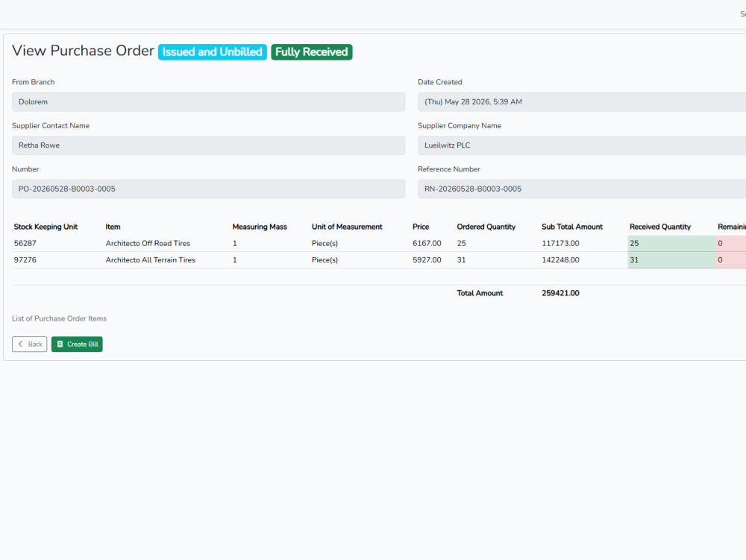The height and width of the screenshot is (560, 746).
Task: Click Architecto All Terrain Tires item
Action: [x=151, y=260]
